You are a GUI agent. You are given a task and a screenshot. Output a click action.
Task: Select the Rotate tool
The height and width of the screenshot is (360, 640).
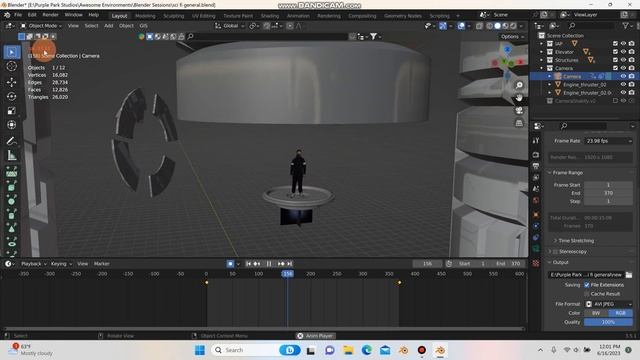[11, 96]
